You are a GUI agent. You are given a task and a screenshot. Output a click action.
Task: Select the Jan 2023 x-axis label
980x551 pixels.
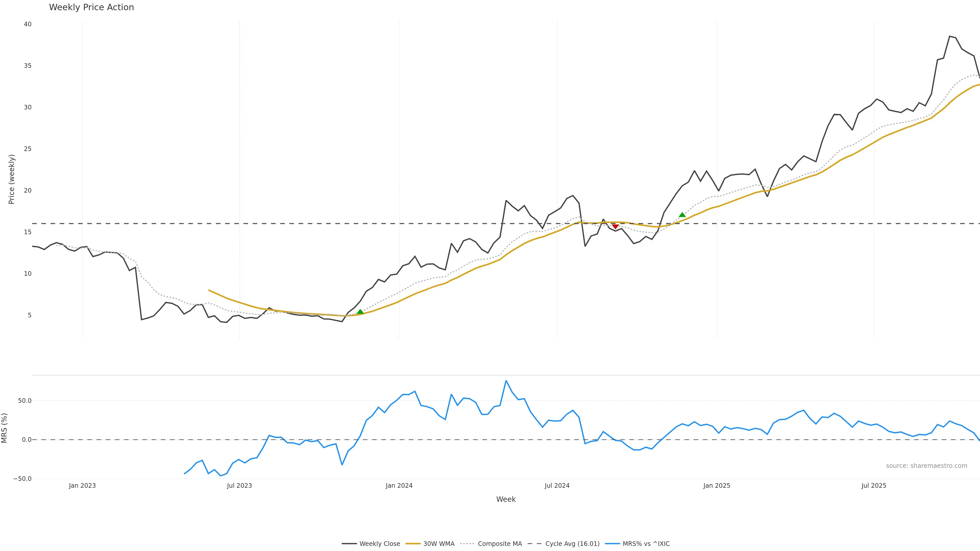point(82,486)
